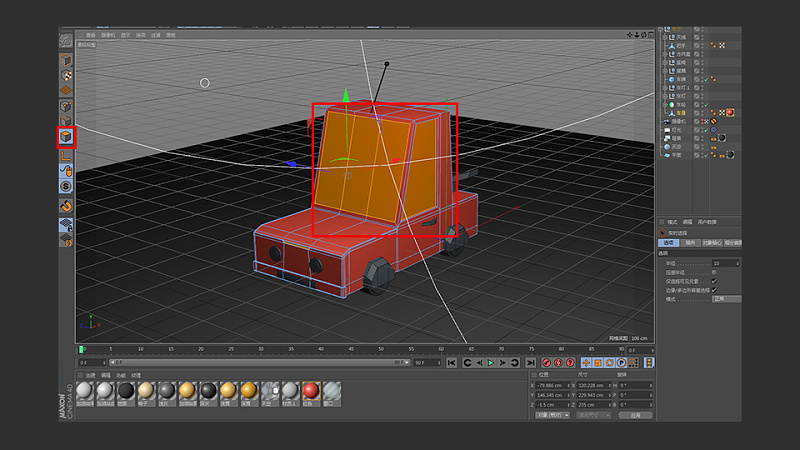Image resolution: width=800 pixels, height=450 pixels.
Task: Open the Attribute Manager 用户数据 menu
Action: pos(707,222)
